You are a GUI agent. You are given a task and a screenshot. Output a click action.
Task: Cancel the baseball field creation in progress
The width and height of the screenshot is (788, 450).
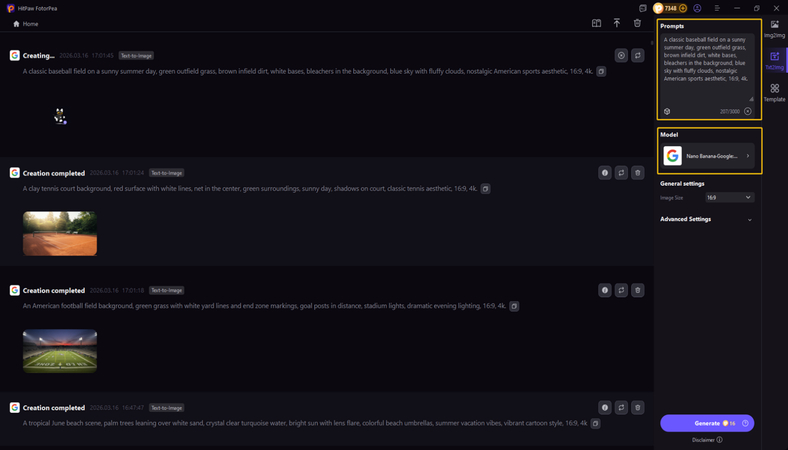click(621, 56)
